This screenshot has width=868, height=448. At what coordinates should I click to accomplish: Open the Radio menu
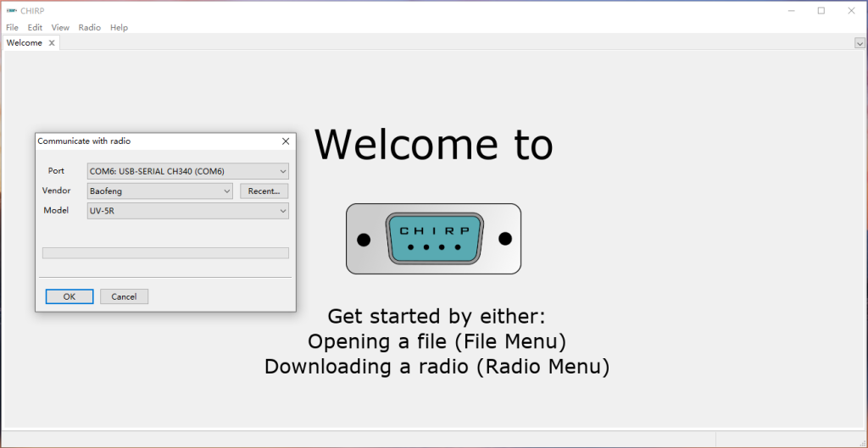click(x=89, y=27)
